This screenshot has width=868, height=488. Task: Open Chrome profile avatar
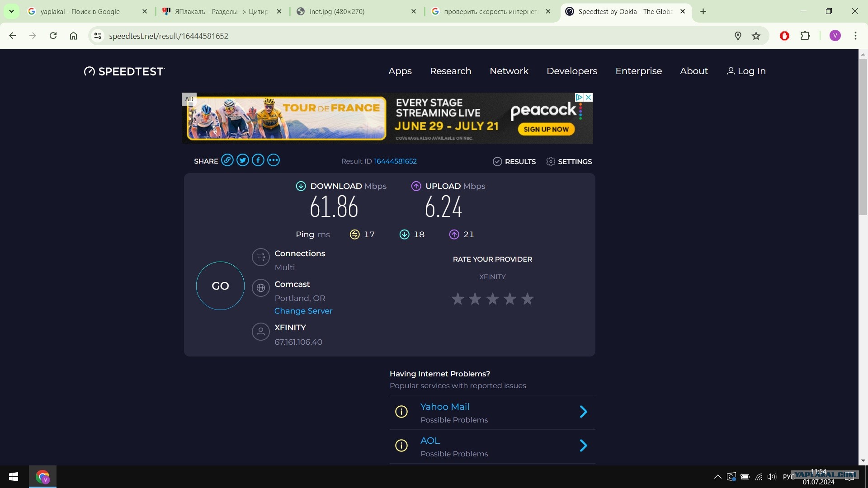click(x=835, y=36)
